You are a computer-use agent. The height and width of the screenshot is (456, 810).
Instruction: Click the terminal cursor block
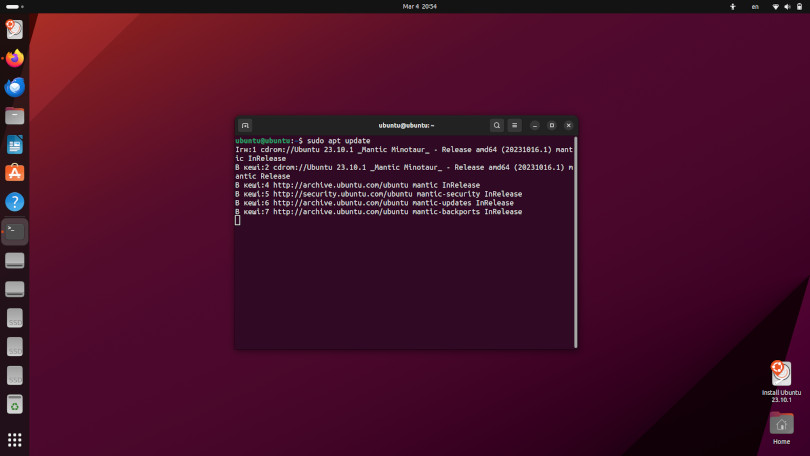[x=238, y=221]
